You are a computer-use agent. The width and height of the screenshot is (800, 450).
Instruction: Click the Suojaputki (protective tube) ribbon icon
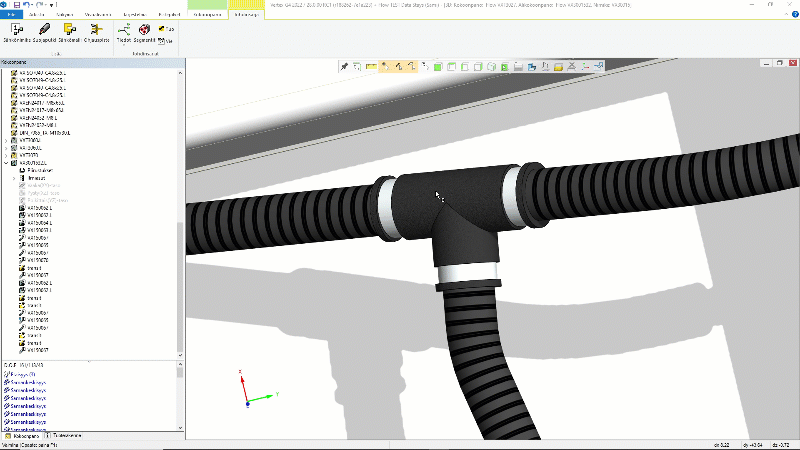tap(45, 31)
